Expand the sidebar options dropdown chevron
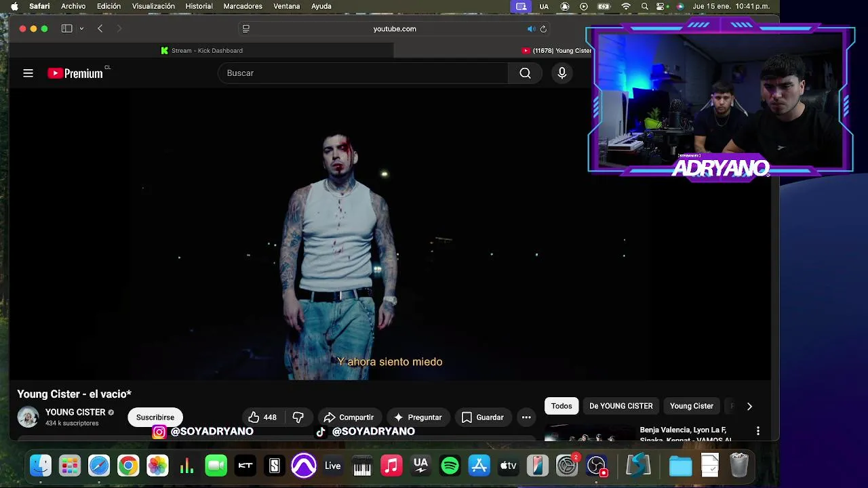This screenshot has height=488, width=868. pyautogui.click(x=81, y=28)
